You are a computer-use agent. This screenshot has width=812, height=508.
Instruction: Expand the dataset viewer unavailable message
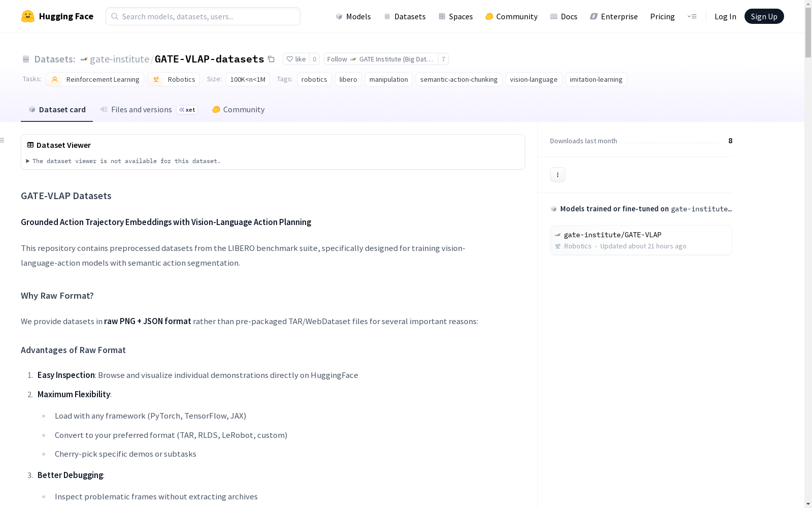123,161
